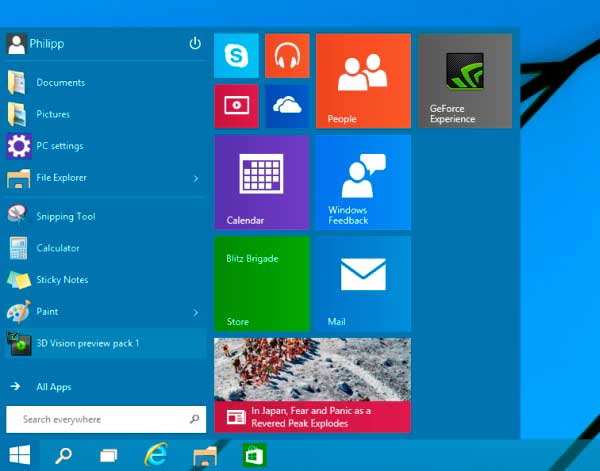Launch 3D Vision preview pack 1

tap(104, 343)
